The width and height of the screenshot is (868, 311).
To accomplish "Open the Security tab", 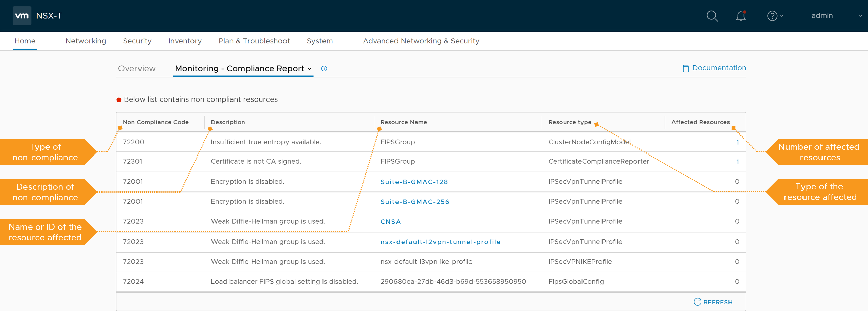I will pos(137,41).
